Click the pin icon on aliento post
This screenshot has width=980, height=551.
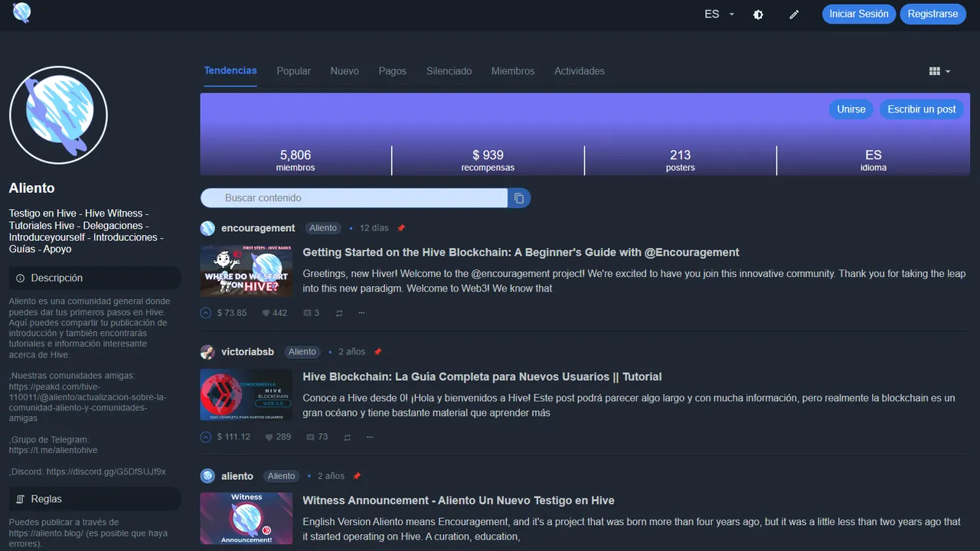click(x=357, y=476)
